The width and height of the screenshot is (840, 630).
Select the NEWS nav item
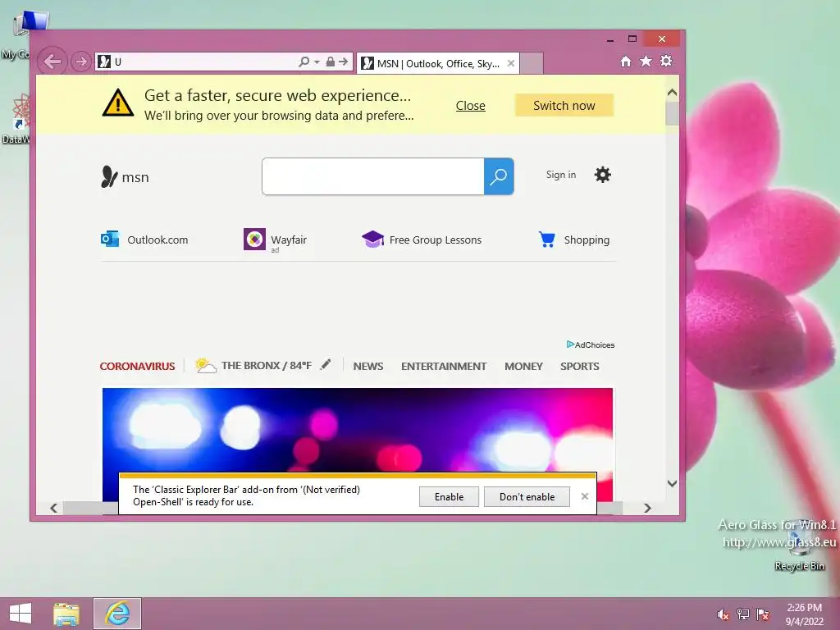point(368,367)
